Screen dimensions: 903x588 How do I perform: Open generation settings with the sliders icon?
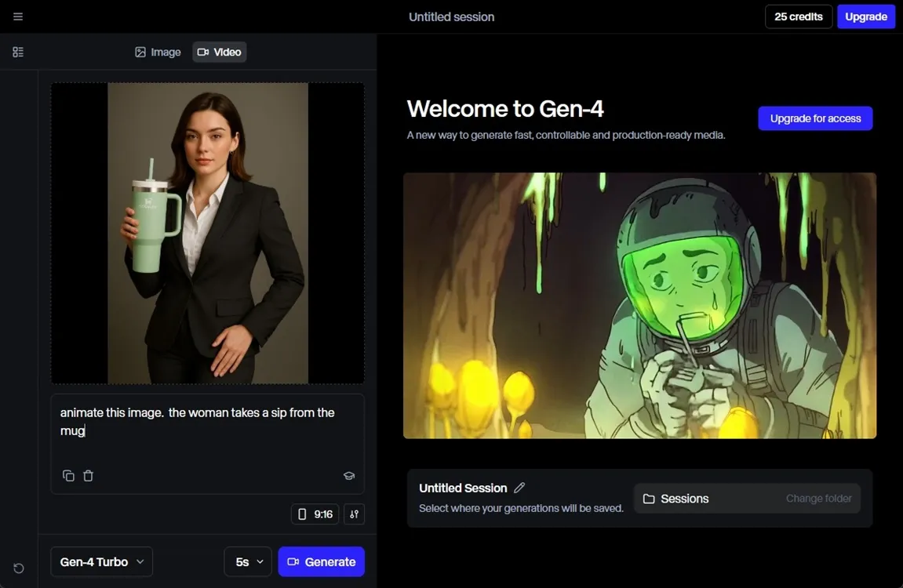tap(353, 514)
